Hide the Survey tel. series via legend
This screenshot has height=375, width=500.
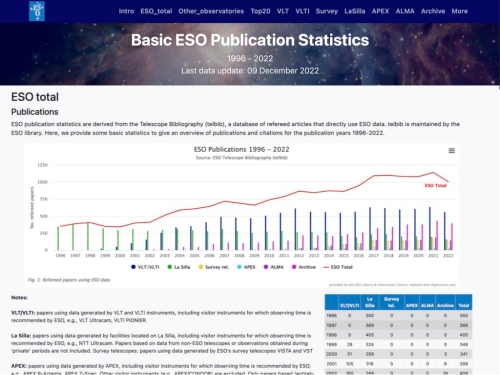tap(214, 267)
